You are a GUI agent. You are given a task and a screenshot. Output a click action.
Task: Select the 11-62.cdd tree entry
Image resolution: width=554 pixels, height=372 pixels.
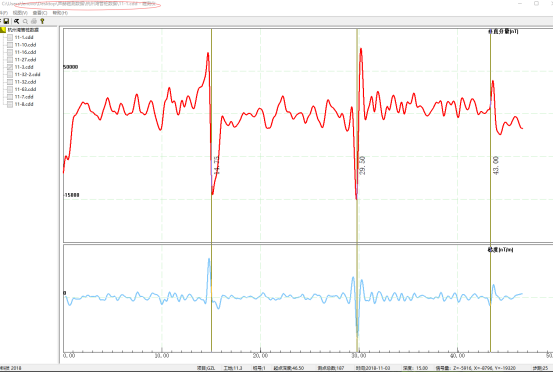click(x=25, y=89)
